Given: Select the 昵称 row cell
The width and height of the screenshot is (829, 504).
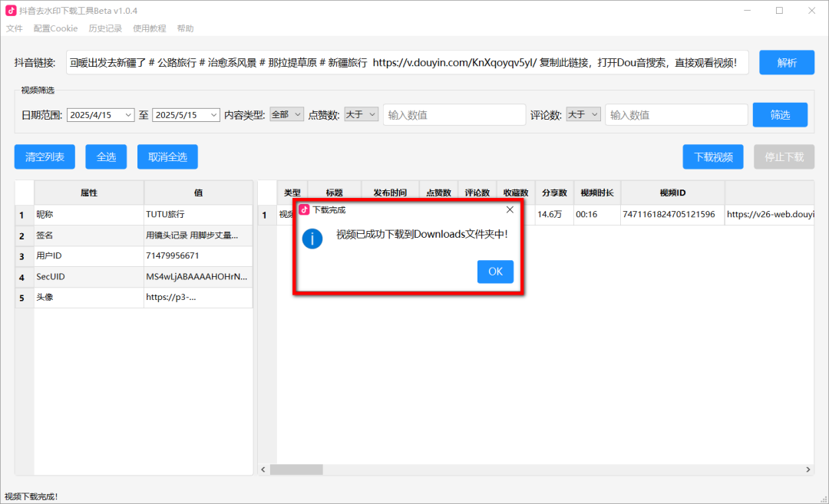Looking at the screenshot, I should click(x=89, y=215).
